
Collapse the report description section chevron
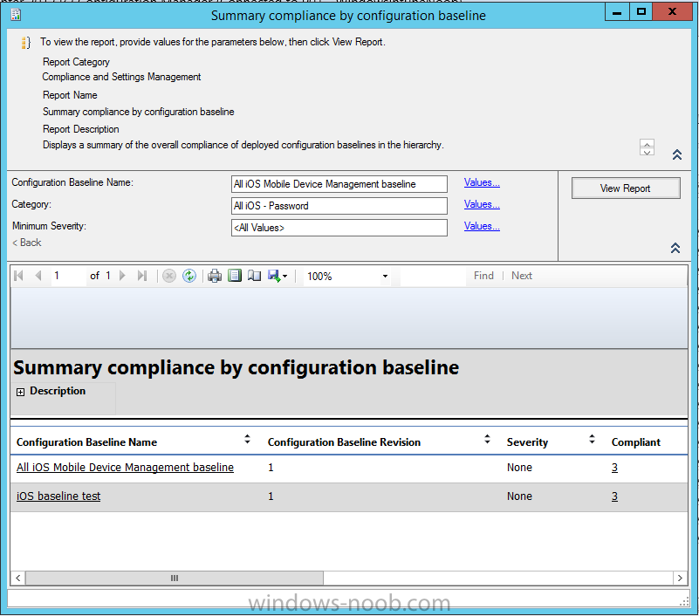(x=676, y=154)
